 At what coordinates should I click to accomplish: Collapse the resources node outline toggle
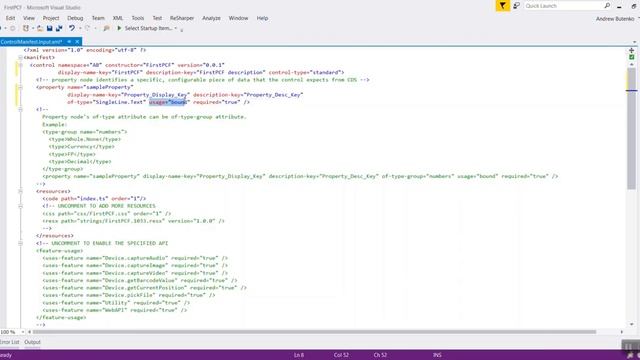(20, 191)
